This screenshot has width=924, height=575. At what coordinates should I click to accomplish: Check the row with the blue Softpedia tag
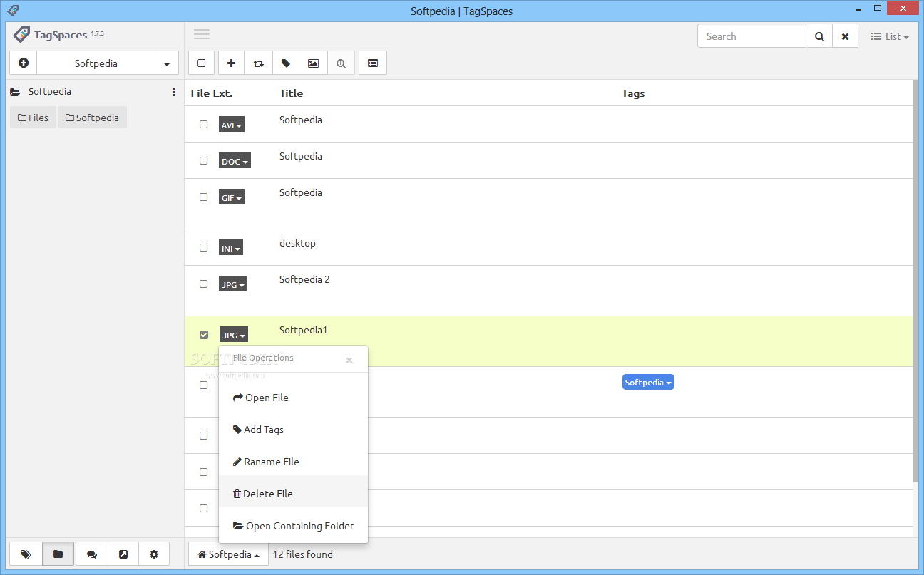pos(203,385)
